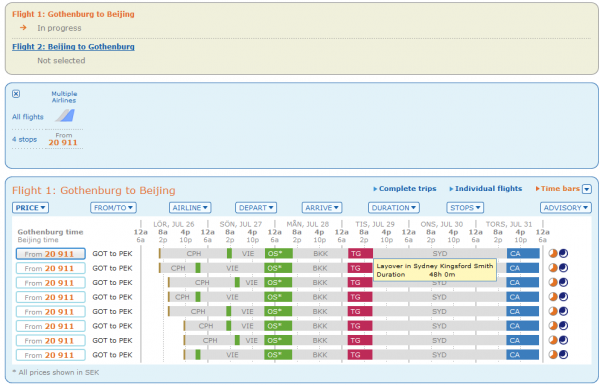Open the Flight 2: Beijing to Gothenburg link
The image size is (600, 385).
[x=73, y=47]
